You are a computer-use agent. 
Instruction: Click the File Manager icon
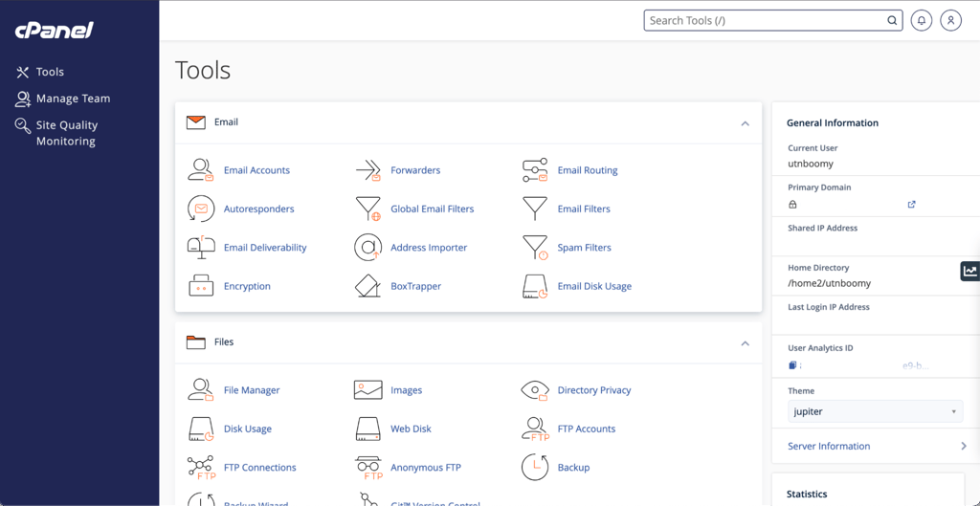tap(201, 390)
